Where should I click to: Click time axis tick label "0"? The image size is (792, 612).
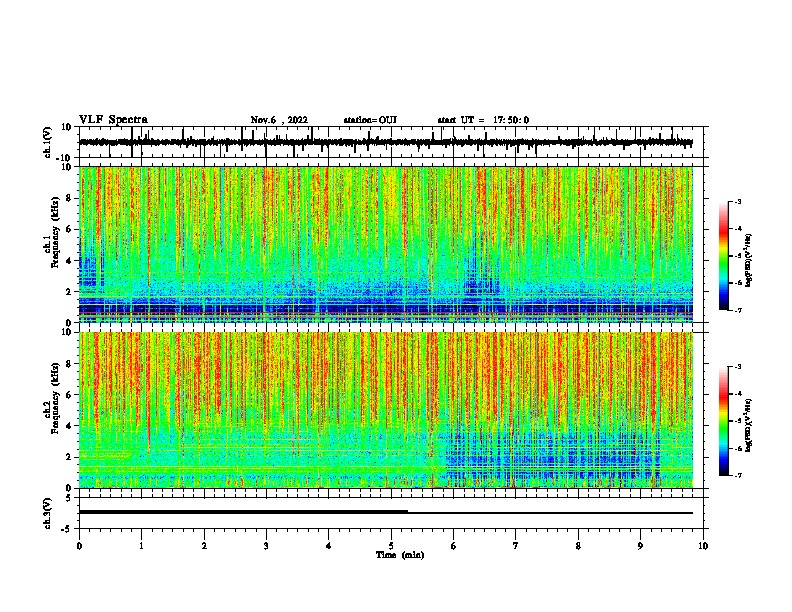(x=79, y=545)
